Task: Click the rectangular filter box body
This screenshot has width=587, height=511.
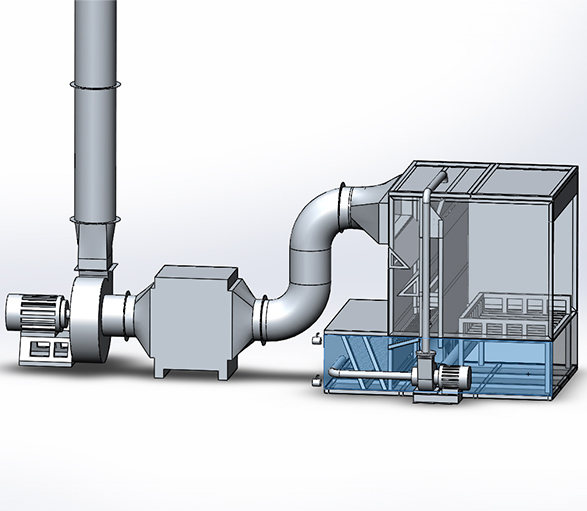Action: point(195,323)
